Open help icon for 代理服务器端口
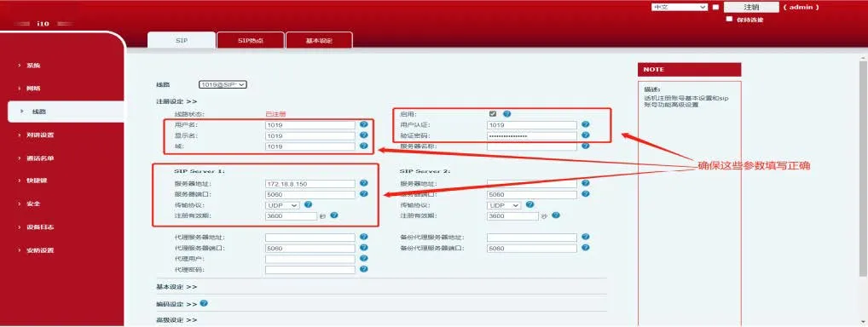The image size is (868, 327). (x=364, y=247)
